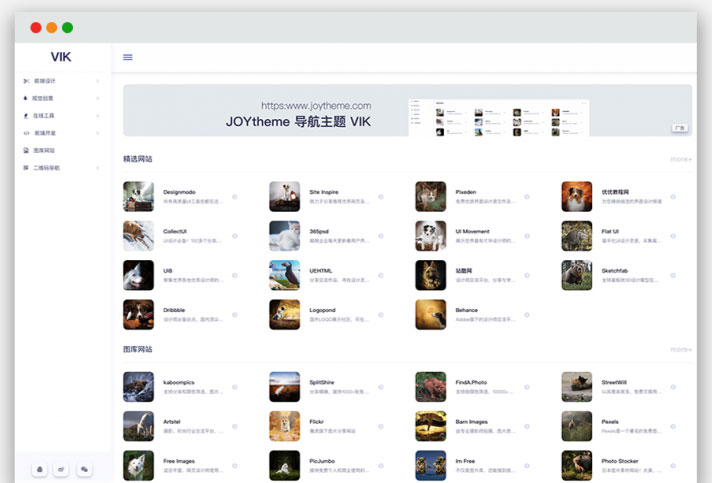Open the Behance site card
This screenshot has width=712, height=483.
pyautogui.click(x=472, y=314)
